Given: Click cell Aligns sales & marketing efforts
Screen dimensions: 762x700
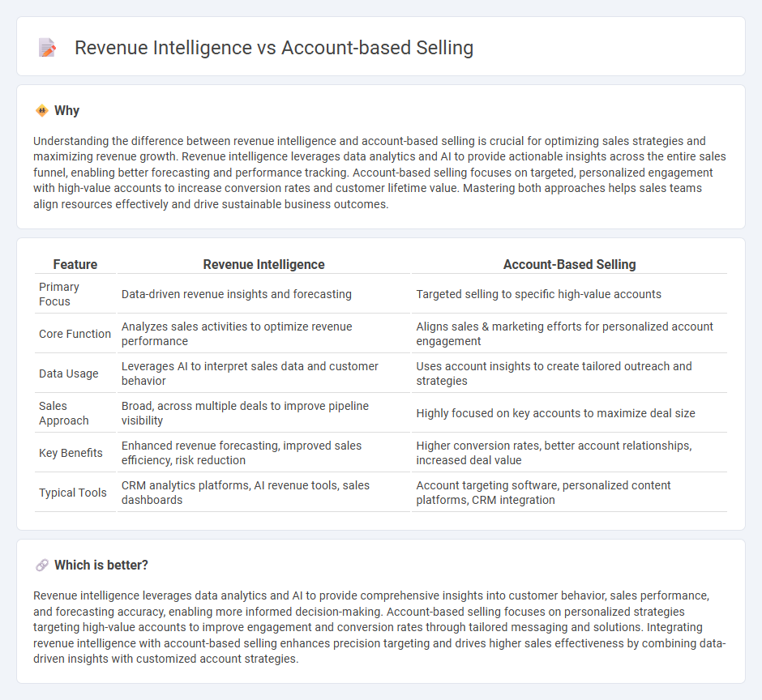Looking at the screenshot, I should (570, 334).
